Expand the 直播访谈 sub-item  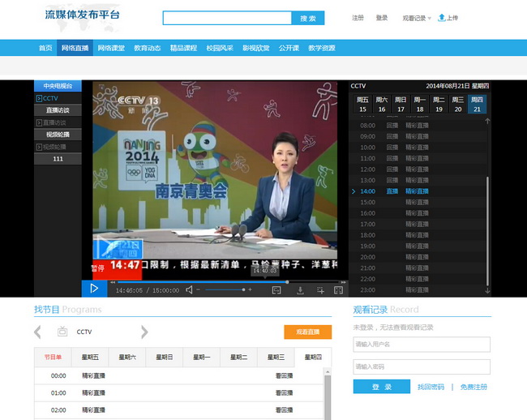[x=39, y=122]
